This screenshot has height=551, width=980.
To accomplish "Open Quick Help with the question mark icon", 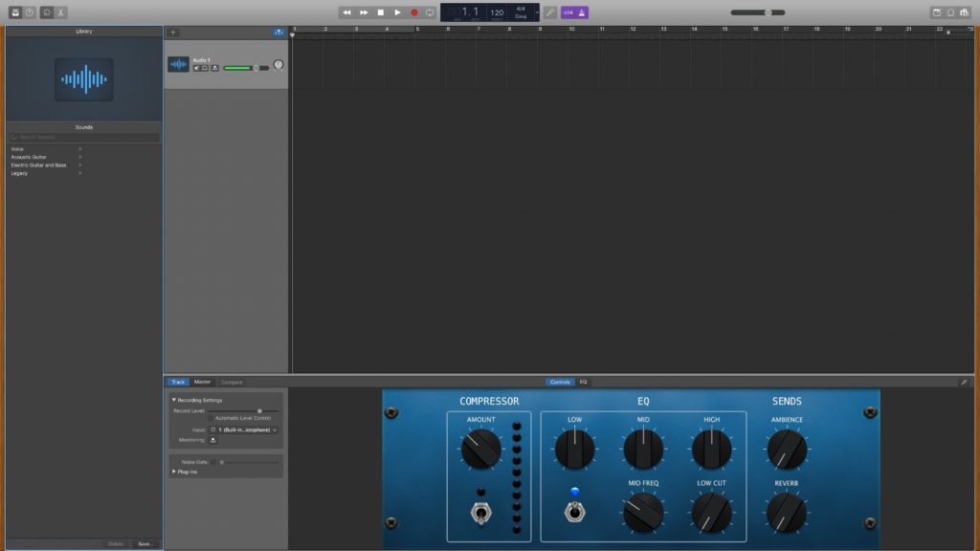I will (x=30, y=12).
